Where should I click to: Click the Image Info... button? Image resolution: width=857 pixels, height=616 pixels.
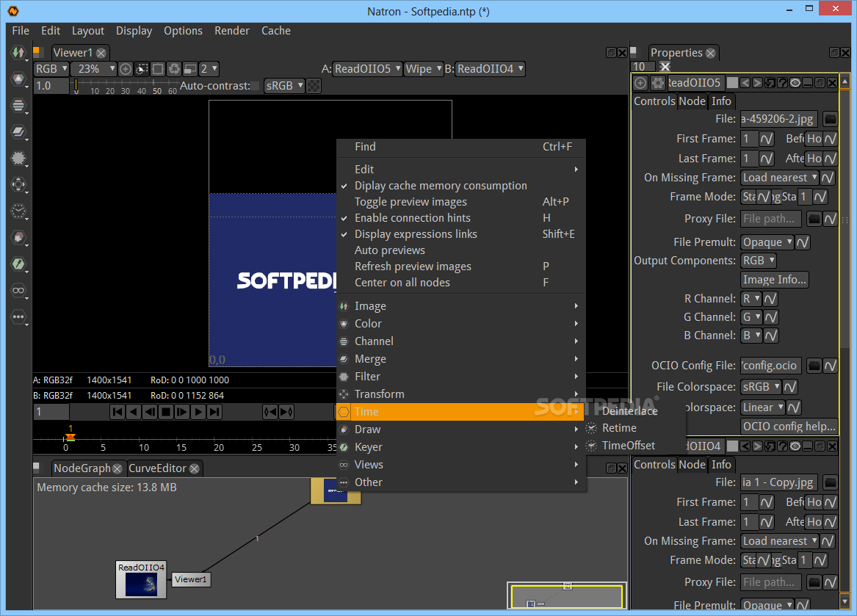tap(775, 280)
